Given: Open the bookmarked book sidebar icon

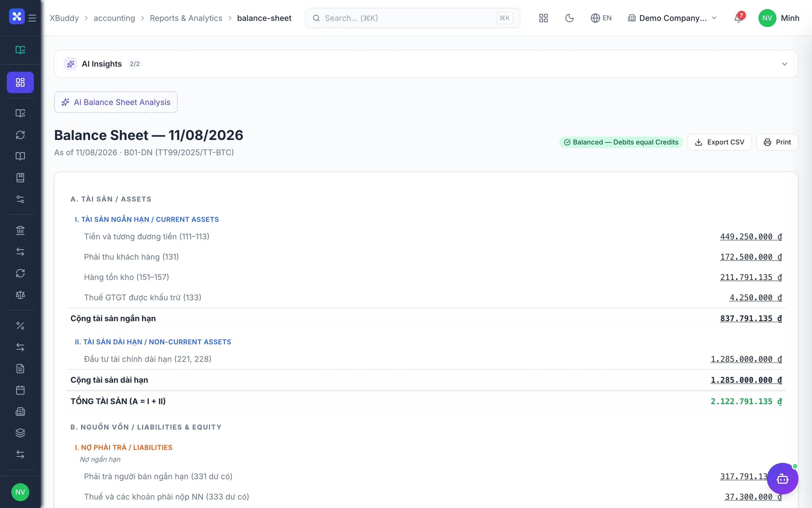Looking at the screenshot, I should click(20, 178).
